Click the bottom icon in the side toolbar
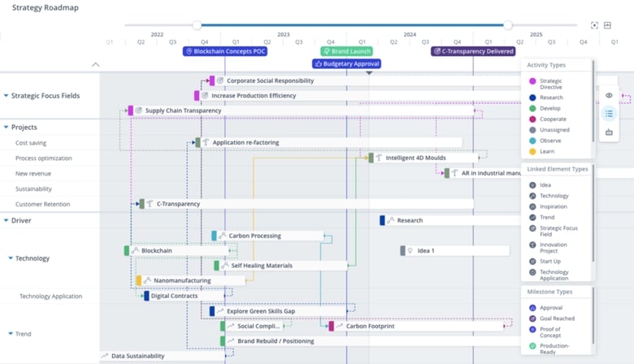Image resolution: width=634 pixels, height=364 pixels. click(609, 132)
